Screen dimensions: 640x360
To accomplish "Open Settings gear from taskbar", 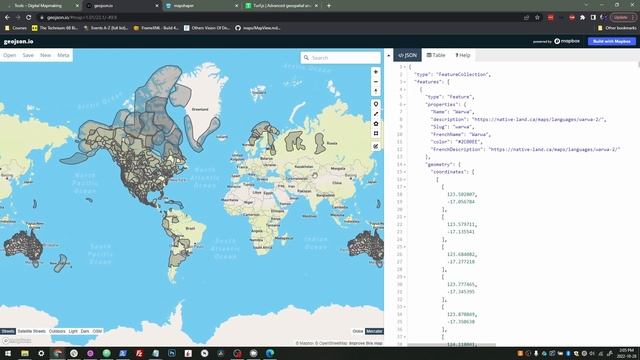I will 41,353.
